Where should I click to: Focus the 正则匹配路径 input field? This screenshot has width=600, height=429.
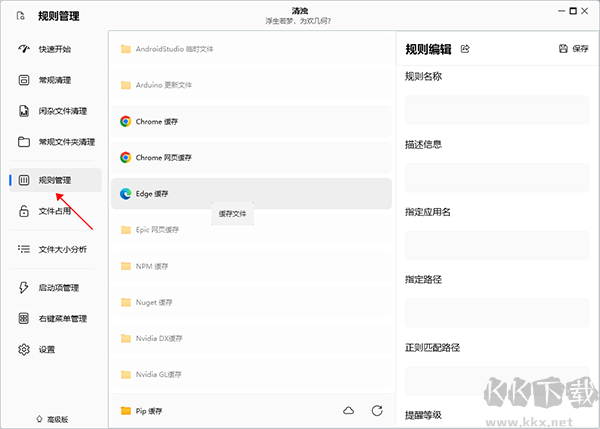497,381
